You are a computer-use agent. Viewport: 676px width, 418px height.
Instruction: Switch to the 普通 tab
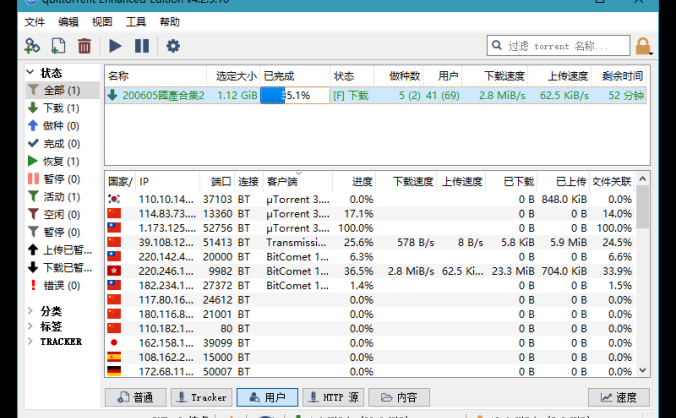pyautogui.click(x=135, y=397)
